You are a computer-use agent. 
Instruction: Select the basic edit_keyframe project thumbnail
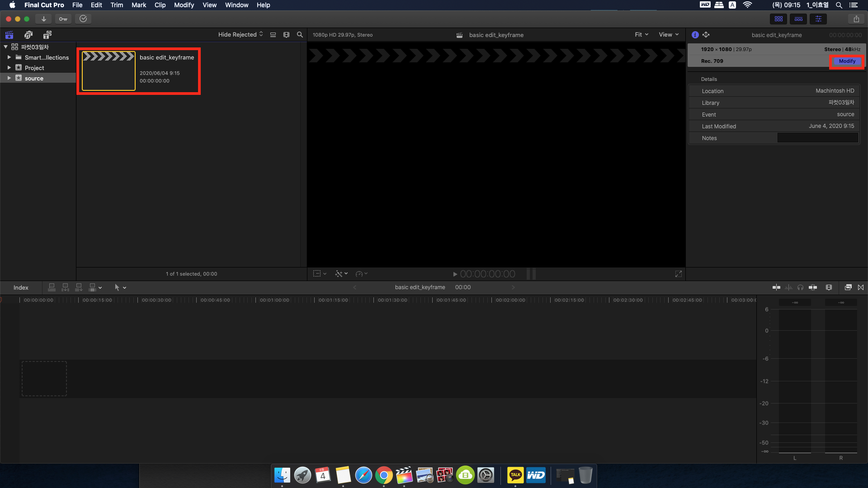(108, 71)
